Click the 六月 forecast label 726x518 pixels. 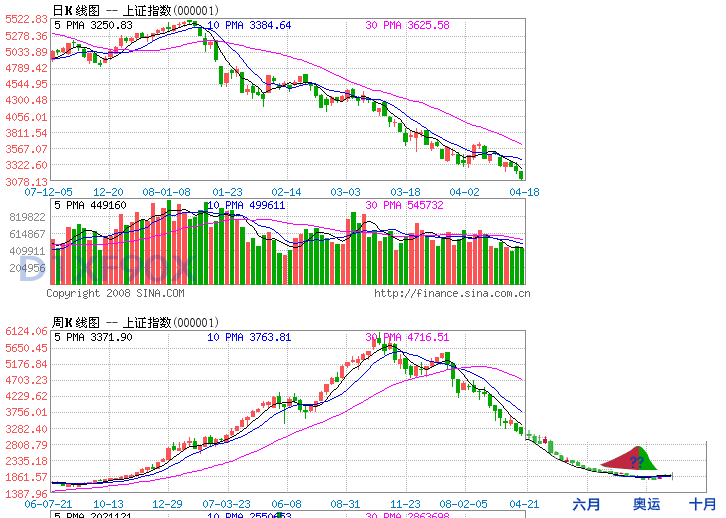tap(587, 504)
